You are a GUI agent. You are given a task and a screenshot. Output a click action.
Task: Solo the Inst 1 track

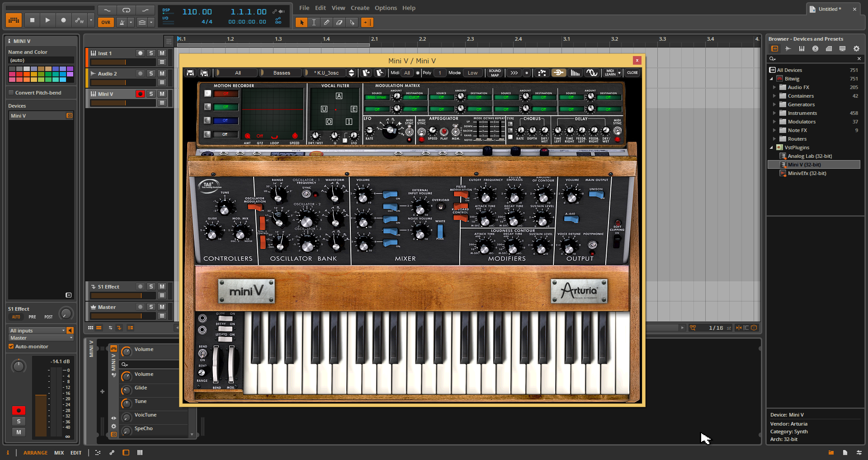coord(151,53)
